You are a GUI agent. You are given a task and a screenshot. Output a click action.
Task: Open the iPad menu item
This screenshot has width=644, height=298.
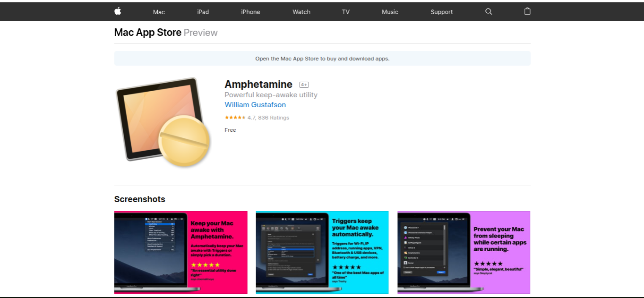tap(203, 12)
